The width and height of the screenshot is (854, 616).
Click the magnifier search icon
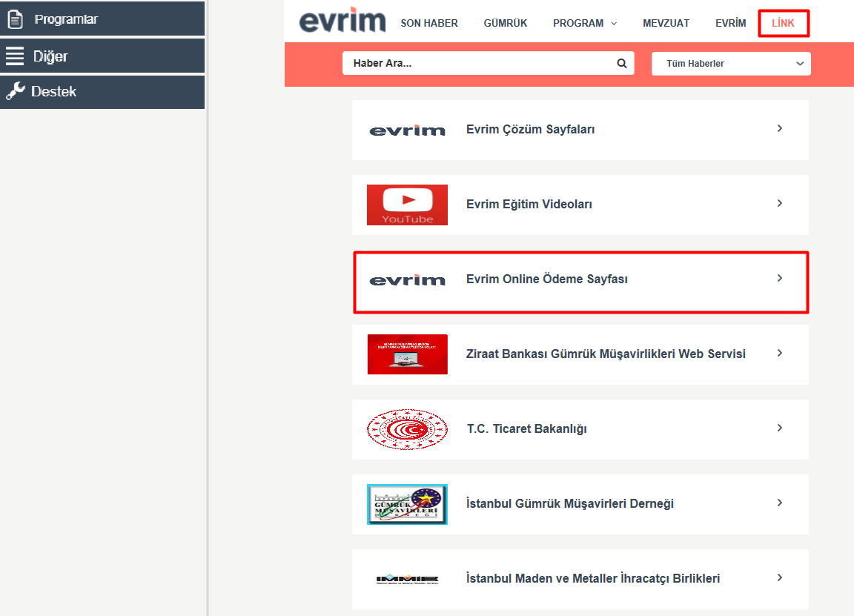click(621, 63)
